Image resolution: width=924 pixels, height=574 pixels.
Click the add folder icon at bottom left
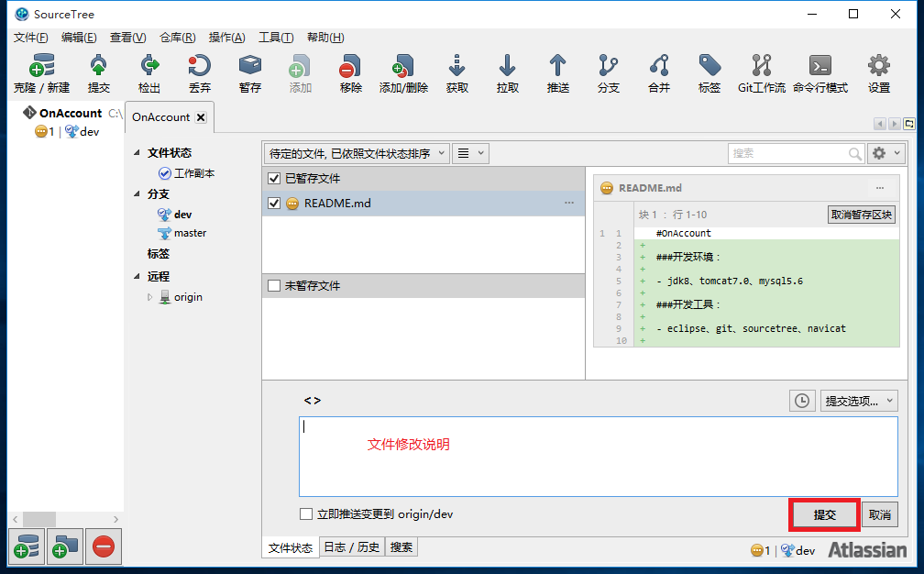pyautogui.click(x=65, y=546)
